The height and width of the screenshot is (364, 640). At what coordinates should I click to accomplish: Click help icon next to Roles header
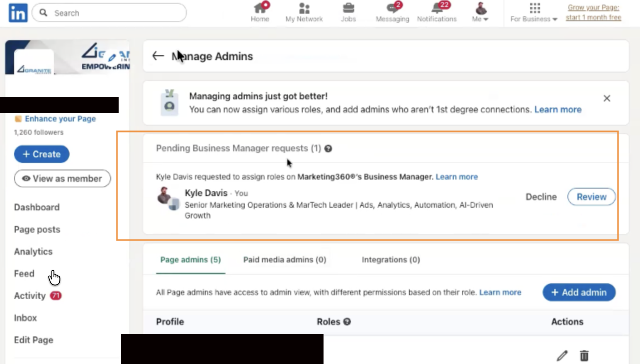click(347, 322)
